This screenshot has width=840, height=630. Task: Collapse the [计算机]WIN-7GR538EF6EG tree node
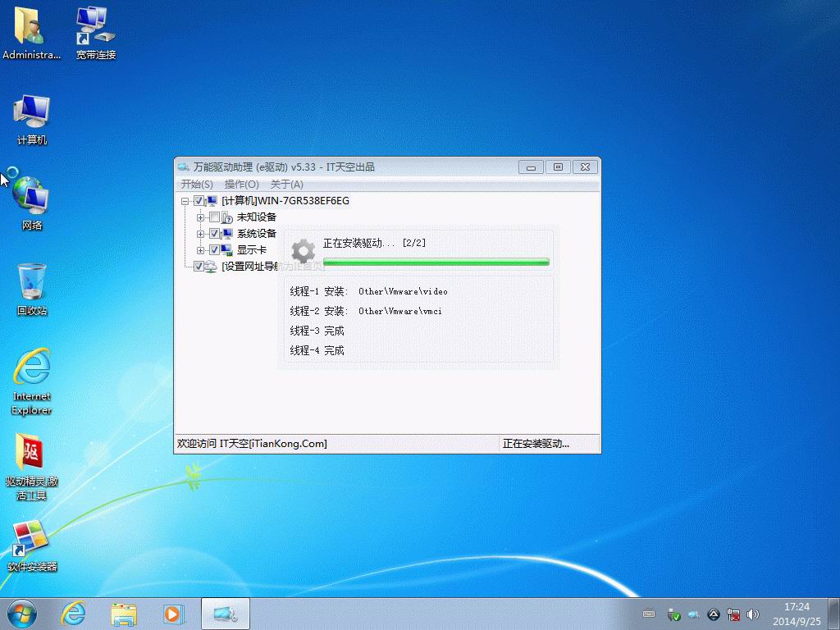185,202
